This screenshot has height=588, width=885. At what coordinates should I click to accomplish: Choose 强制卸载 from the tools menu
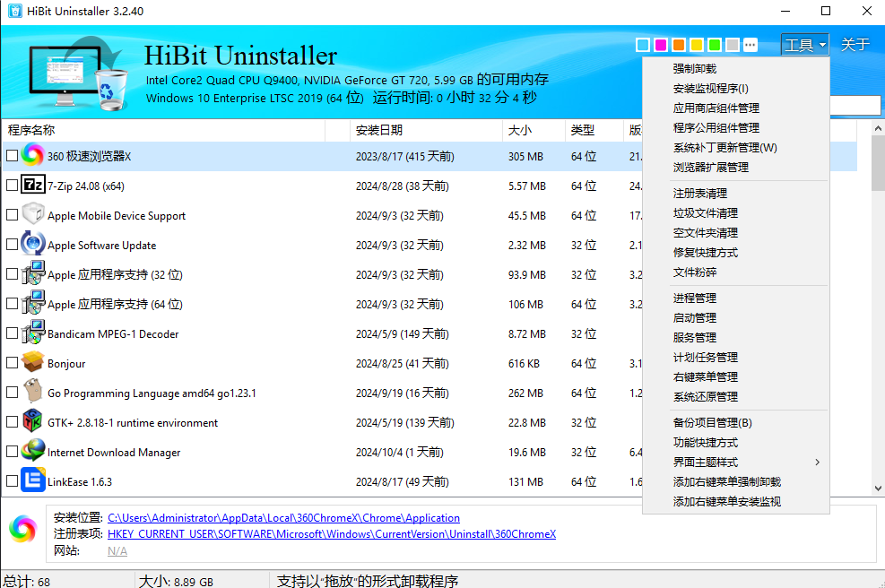tap(694, 69)
